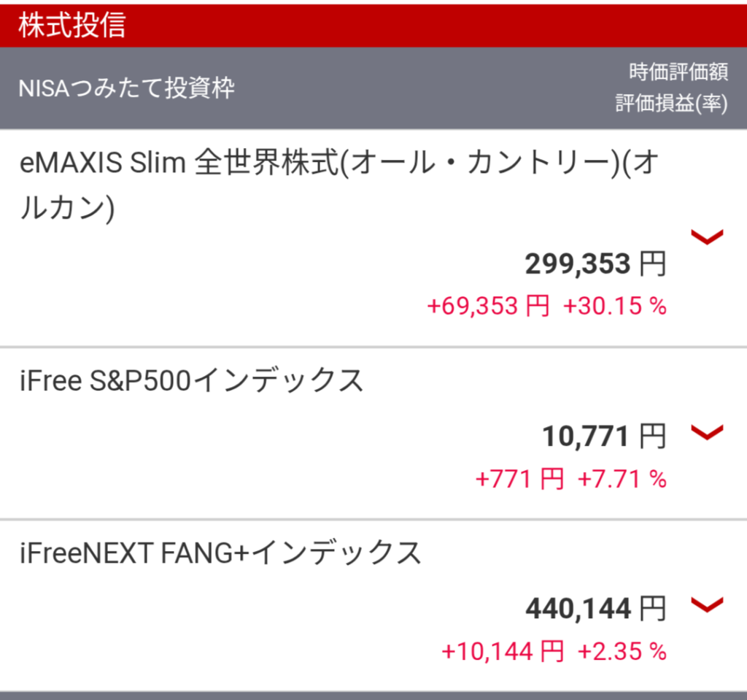This screenshot has width=747, height=700.
Task: Select the NISAつみたて投資枠 header label
Action: [127, 88]
